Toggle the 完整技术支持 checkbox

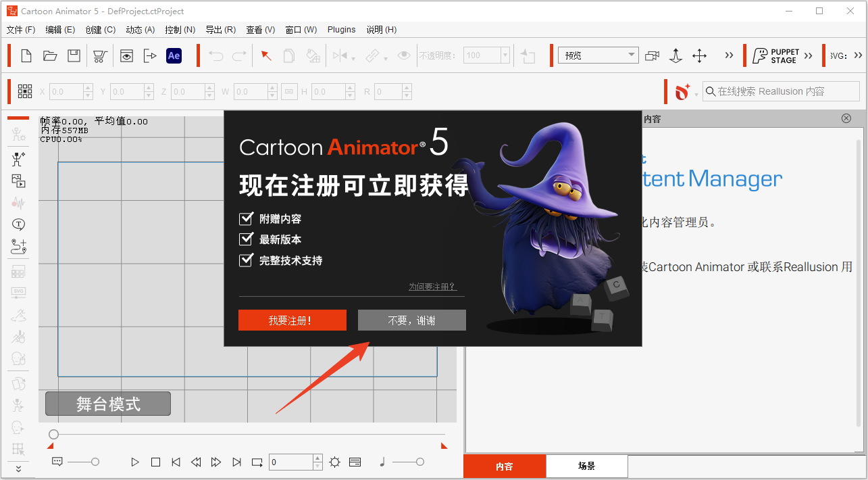(246, 260)
